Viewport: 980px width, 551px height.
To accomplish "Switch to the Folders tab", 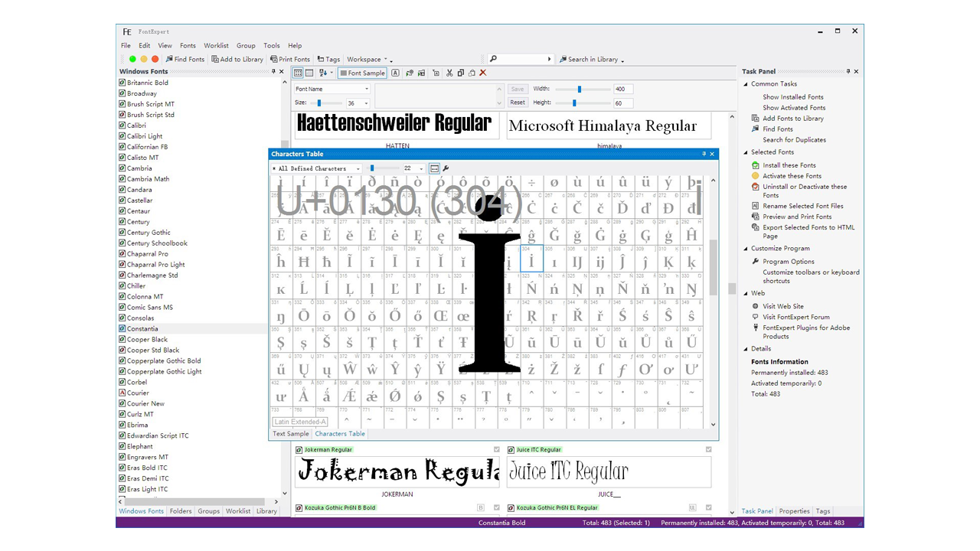I will 181,511.
